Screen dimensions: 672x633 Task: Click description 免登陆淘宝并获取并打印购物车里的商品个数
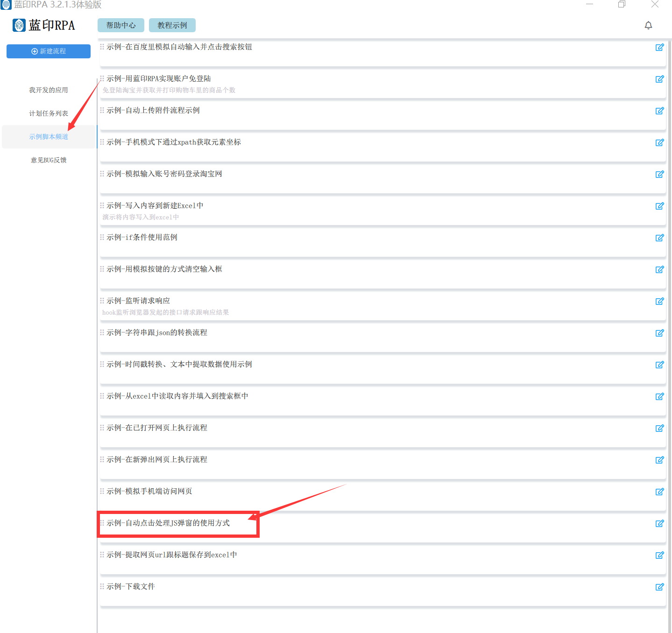tap(169, 90)
